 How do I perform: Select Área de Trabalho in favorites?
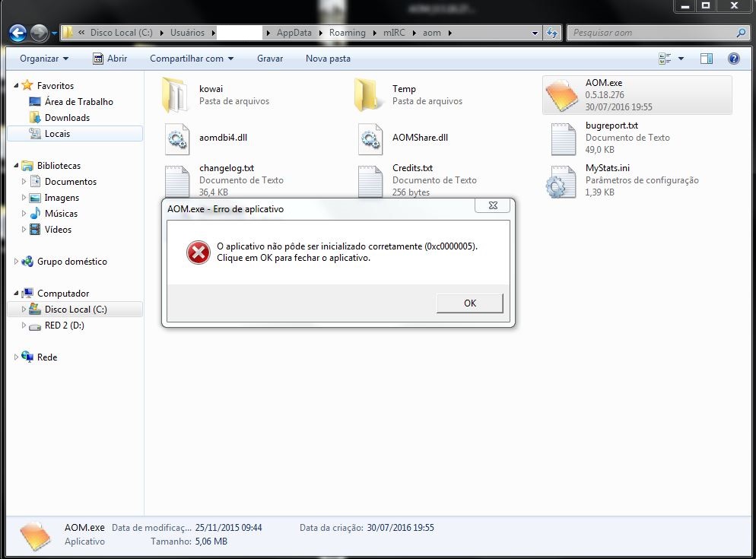(78, 102)
